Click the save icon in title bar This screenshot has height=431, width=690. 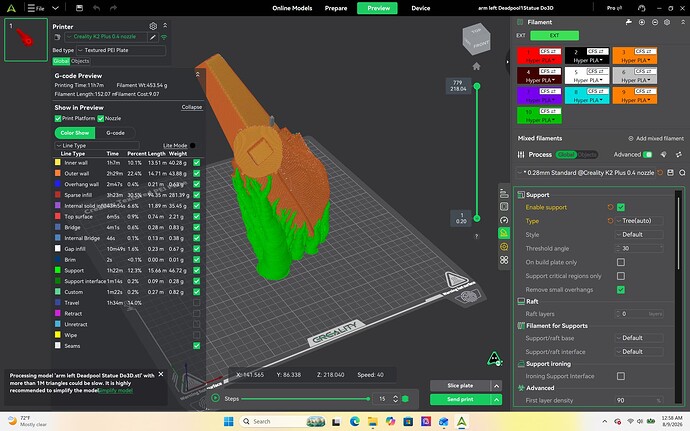[79, 8]
